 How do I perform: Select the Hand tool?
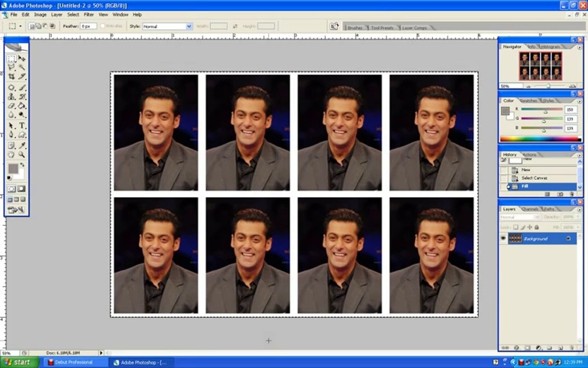[12, 154]
